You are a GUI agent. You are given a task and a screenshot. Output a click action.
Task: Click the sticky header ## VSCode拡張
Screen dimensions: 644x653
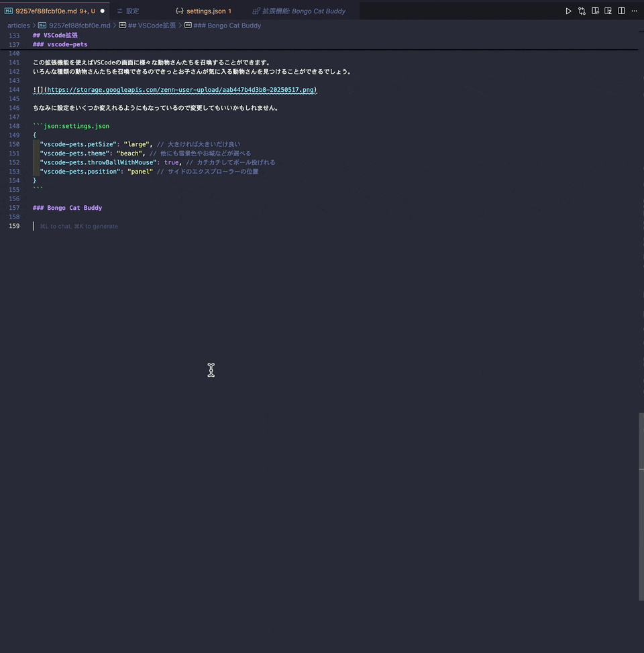55,36
